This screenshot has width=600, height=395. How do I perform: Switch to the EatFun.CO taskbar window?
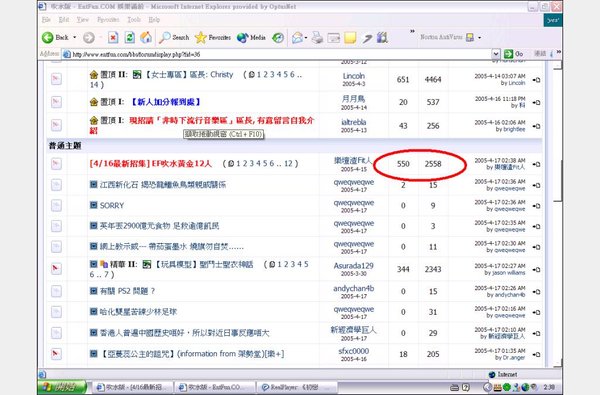[214, 387]
